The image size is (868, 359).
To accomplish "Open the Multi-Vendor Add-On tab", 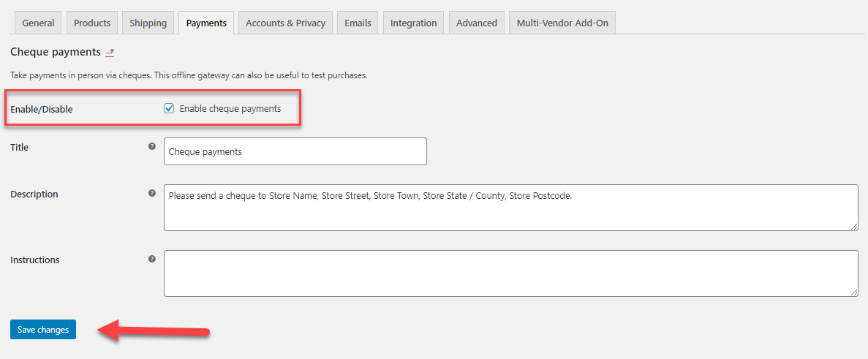I will [562, 23].
